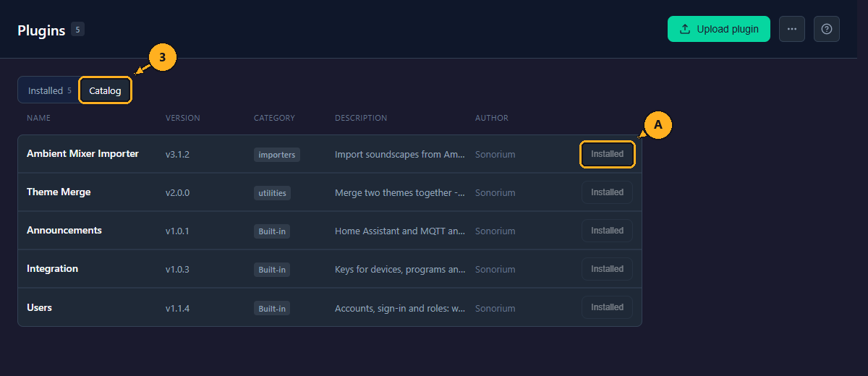The image size is (868, 376).
Task: Click the Plugins count badge 5
Action: pos(77,30)
